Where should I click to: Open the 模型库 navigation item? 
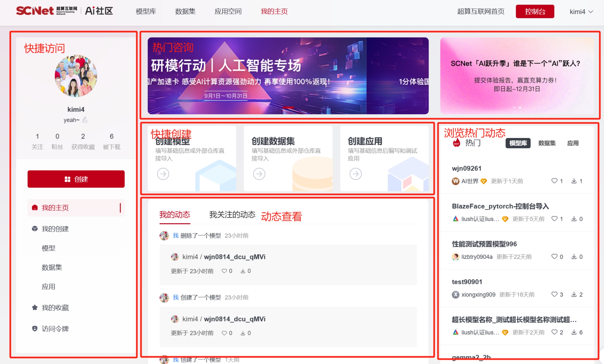tap(146, 11)
